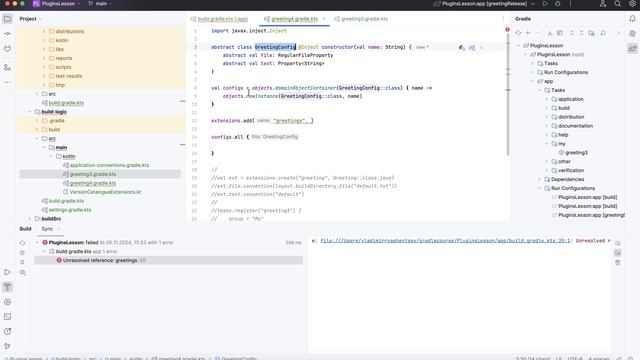Select the Build tab label

click(x=25, y=229)
